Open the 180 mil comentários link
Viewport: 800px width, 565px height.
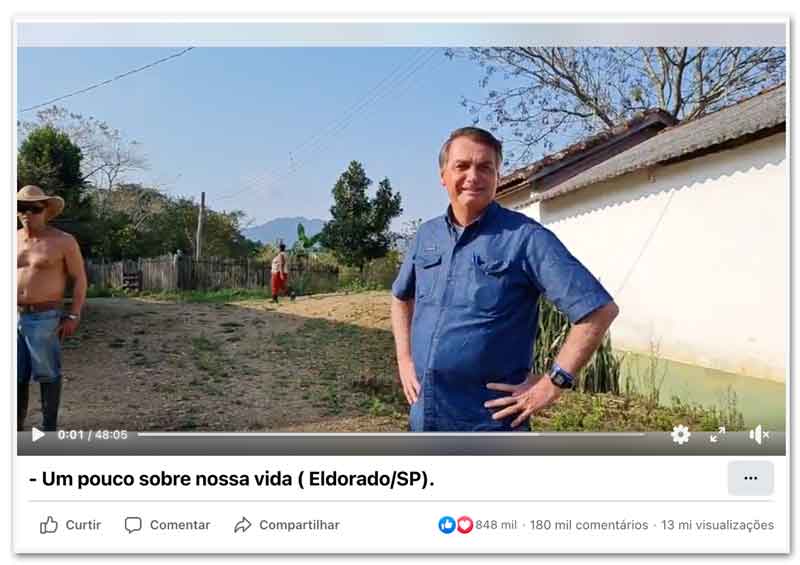pos(589,525)
